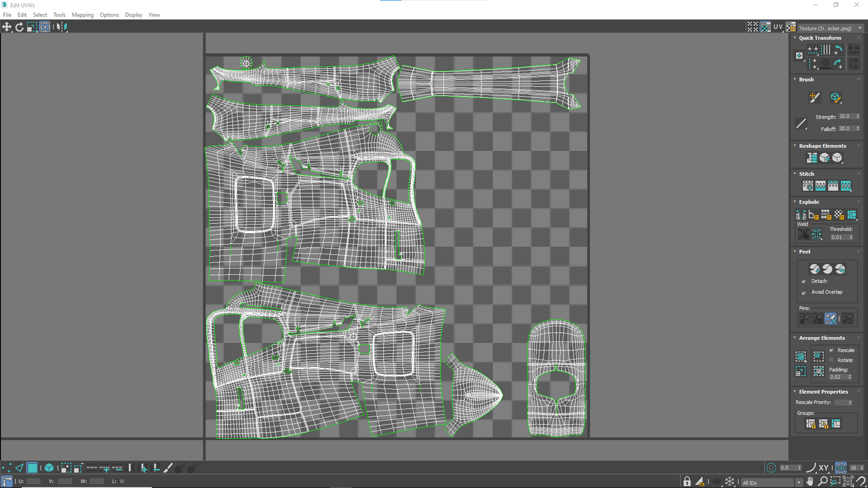Click the Relax brush cube icon
Screen dimensions: 868x488
[835, 98]
